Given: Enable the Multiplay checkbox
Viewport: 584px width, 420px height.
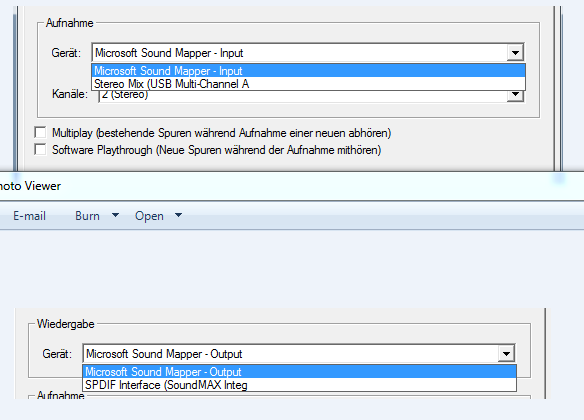Looking at the screenshot, I should pyautogui.click(x=40, y=132).
